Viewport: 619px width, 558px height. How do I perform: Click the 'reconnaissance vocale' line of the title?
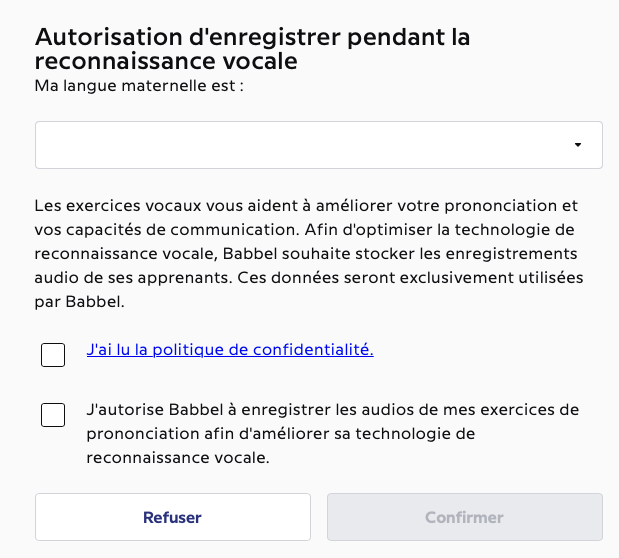(166, 62)
